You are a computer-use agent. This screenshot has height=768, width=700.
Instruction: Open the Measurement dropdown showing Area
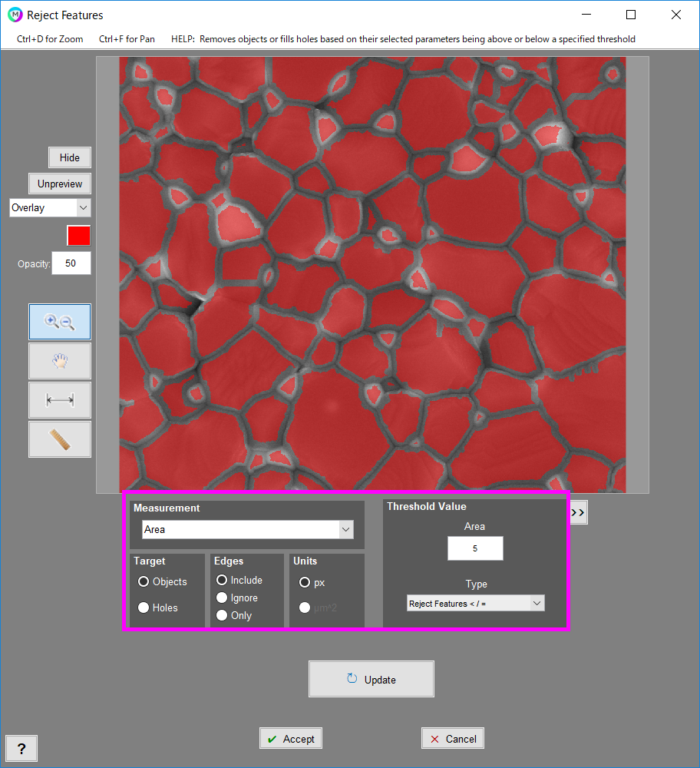248,529
